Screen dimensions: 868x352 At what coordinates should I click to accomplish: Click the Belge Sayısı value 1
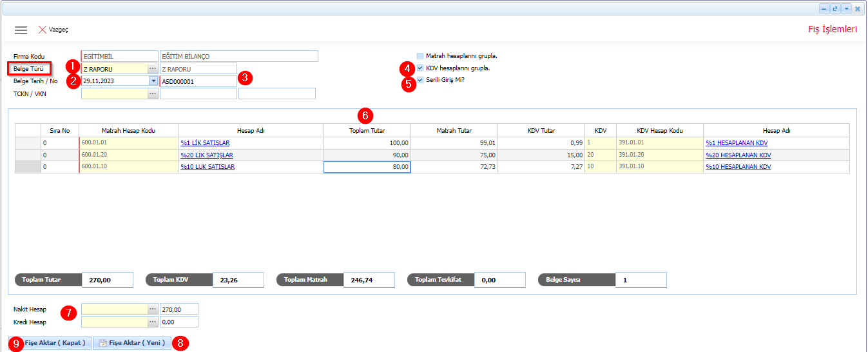point(641,280)
